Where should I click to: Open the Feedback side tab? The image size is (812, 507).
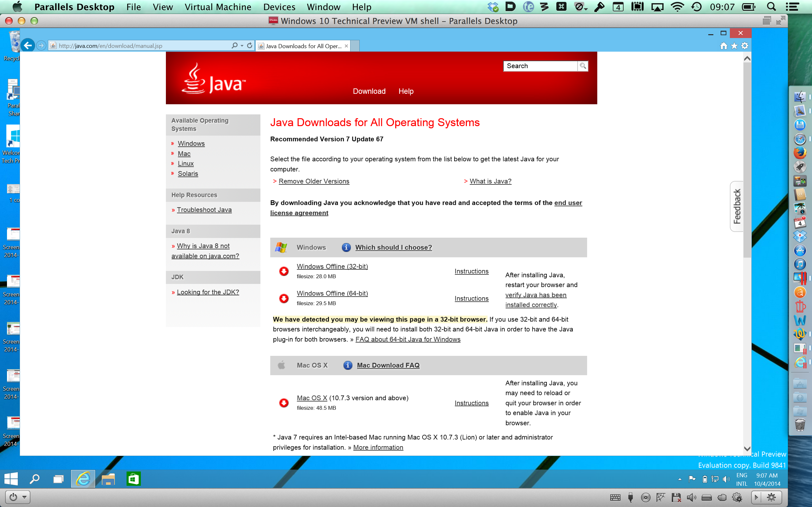[737, 206]
